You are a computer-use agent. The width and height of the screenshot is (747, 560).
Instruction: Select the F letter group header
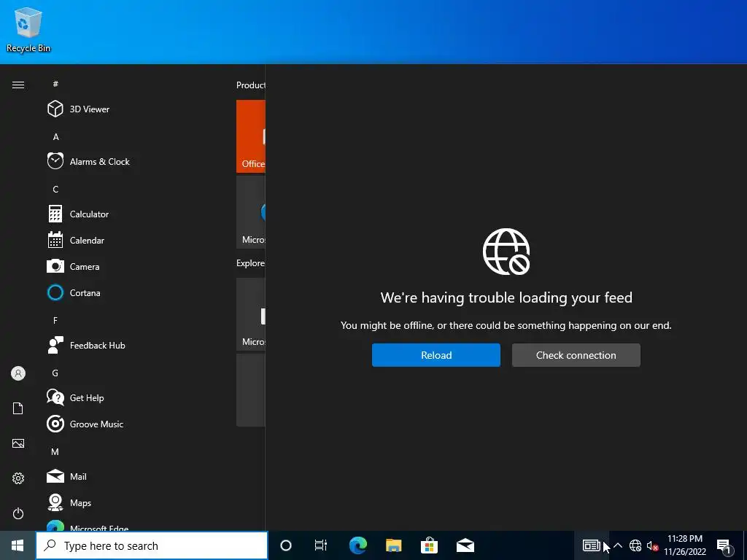point(55,321)
